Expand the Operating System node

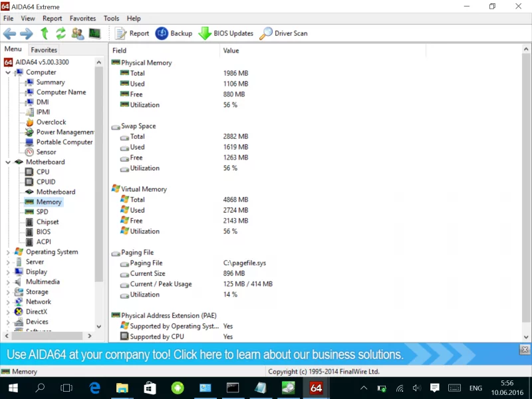pyautogui.click(x=8, y=252)
